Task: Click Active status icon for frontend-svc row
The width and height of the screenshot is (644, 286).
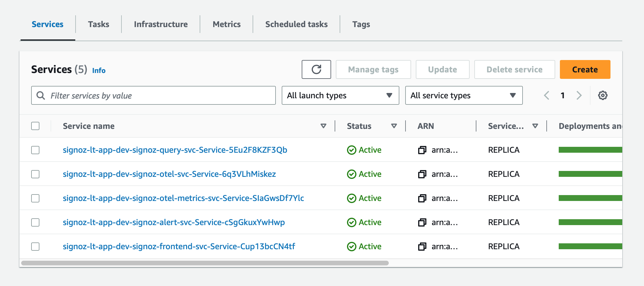Action: click(x=351, y=247)
